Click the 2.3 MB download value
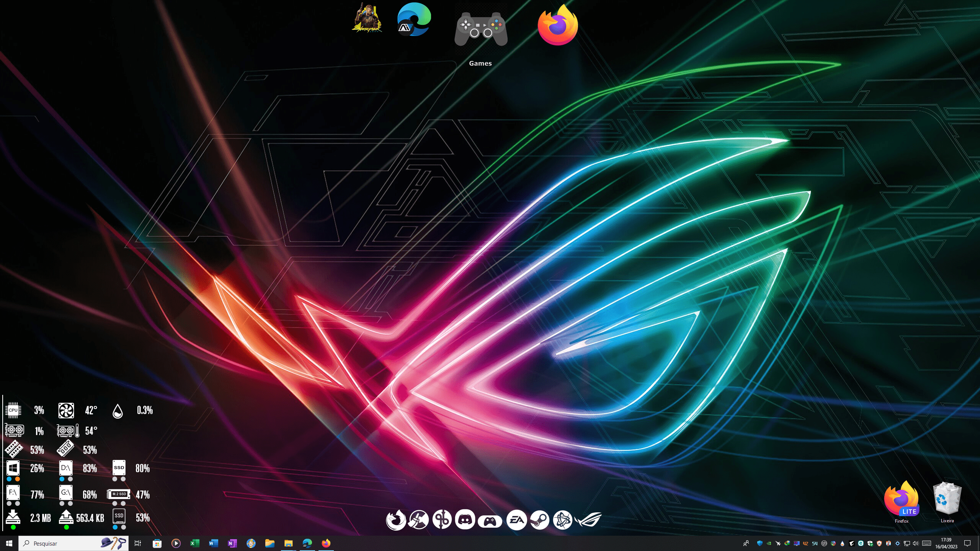Viewport: 980px width, 551px height. pyautogui.click(x=41, y=518)
